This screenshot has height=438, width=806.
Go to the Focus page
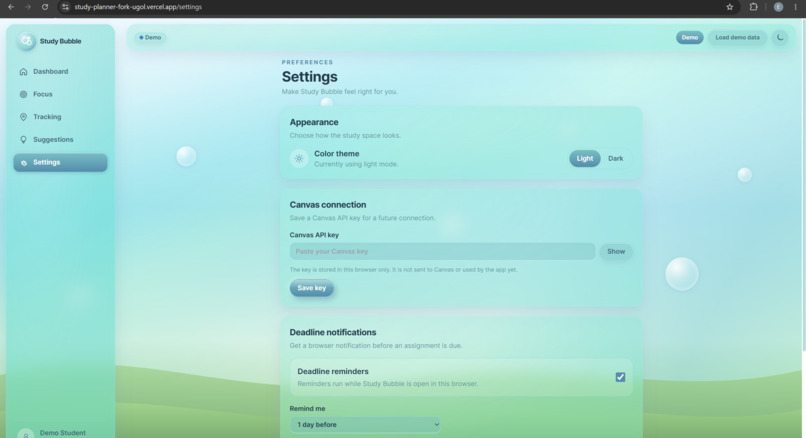point(60,94)
